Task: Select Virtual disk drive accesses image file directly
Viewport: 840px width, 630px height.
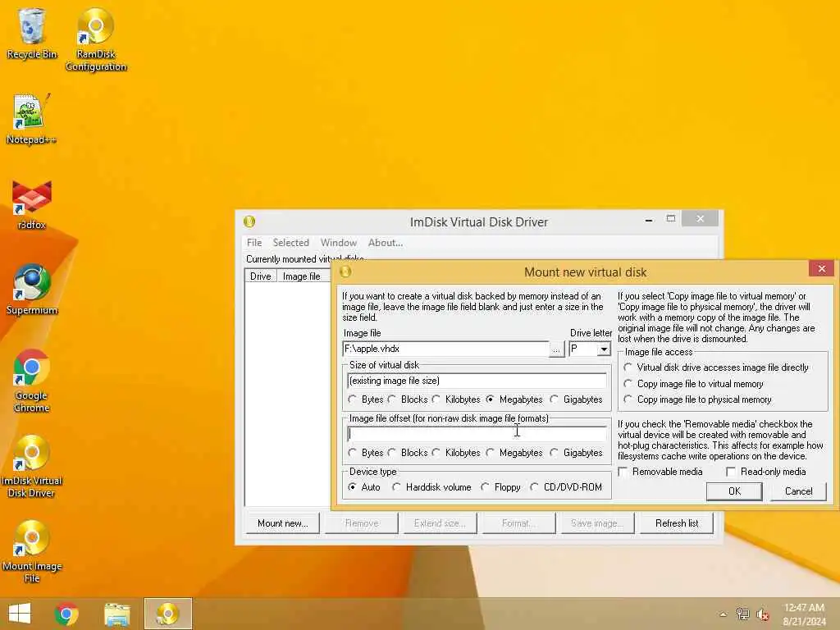Action: pos(716,367)
